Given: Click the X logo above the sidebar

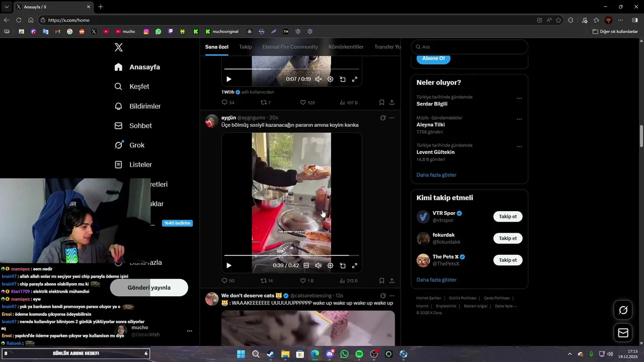Looking at the screenshot, I should (x=119, y=47).
